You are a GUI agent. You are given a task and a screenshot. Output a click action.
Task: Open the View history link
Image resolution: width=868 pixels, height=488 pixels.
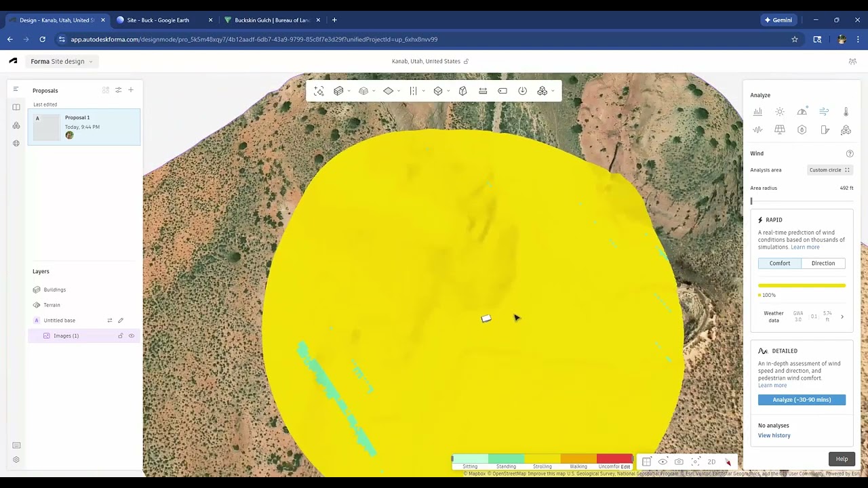[x=774, y=436]
